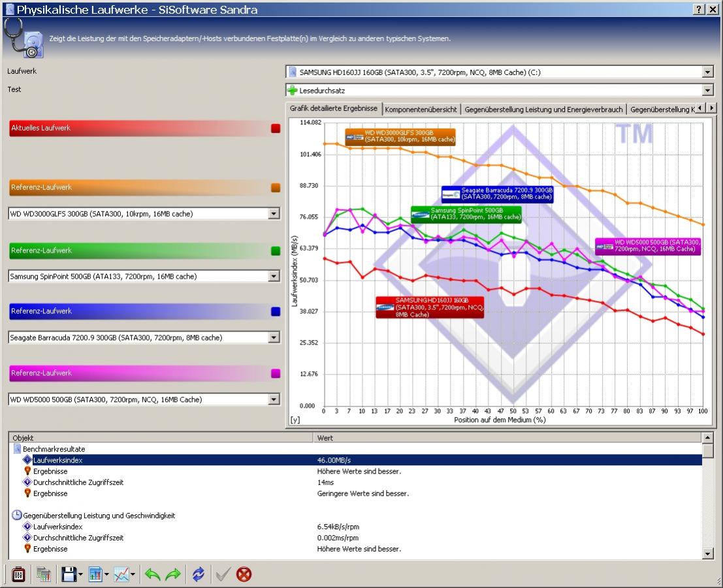The image size is (723, 588).
Task: Click the help question mark button
Action: coord(699,9)
